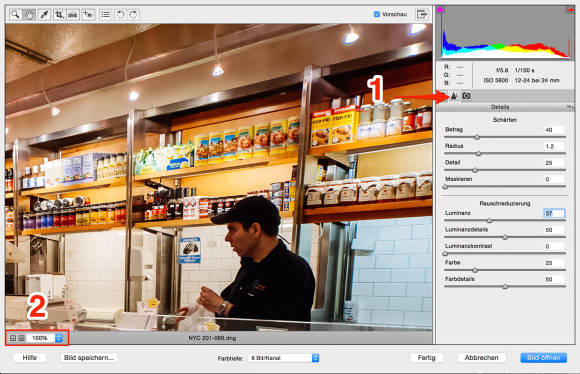Click the histogram graph
This screenshot has width=580, height=374.
click(x=505, y=33)
